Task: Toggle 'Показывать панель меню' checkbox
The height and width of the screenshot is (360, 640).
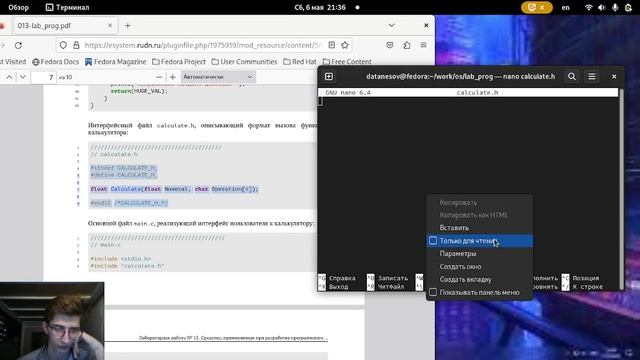Action: [433, 292]
